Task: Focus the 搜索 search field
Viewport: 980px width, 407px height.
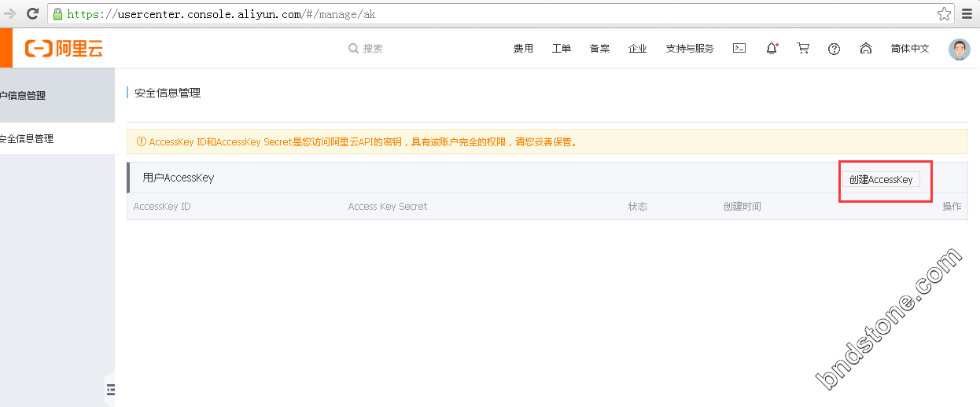Action: click(373, 49)
